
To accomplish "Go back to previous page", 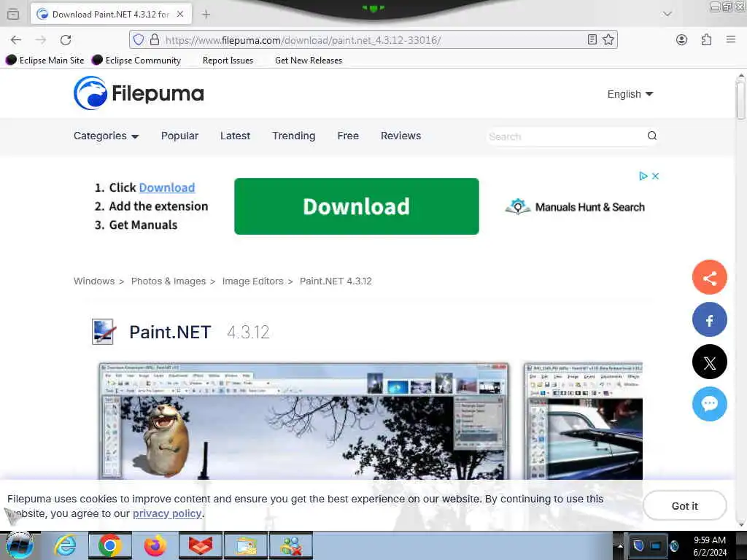I will tap(16, 40).
